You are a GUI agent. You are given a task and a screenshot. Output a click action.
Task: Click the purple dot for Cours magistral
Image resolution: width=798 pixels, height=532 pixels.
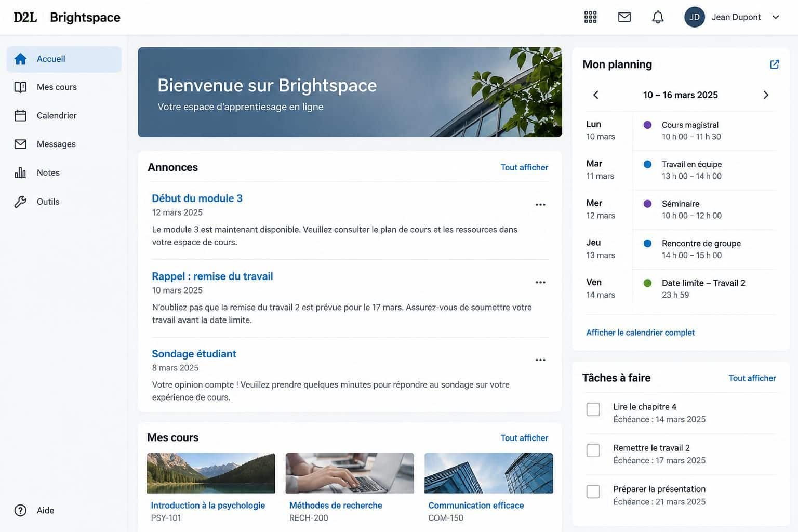click(647, 125)
